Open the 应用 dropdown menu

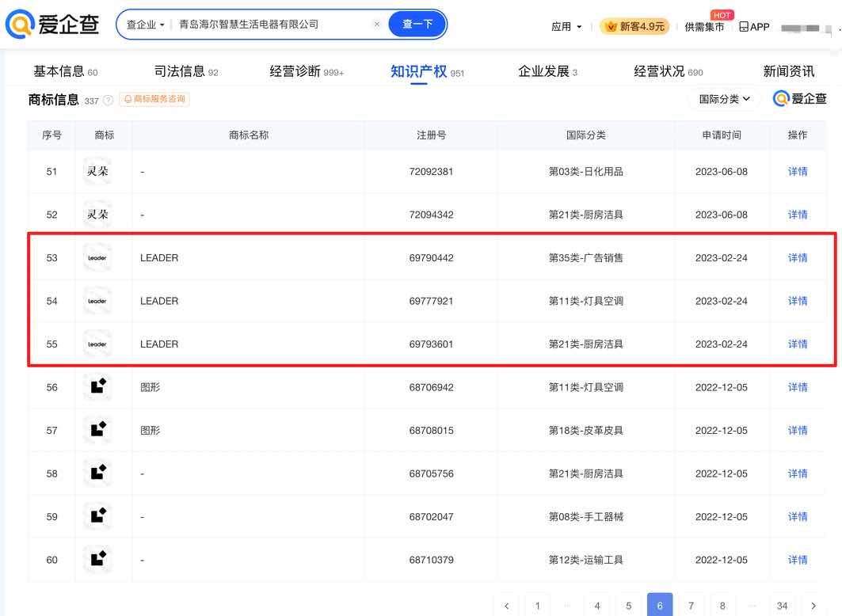click(566, 27)
